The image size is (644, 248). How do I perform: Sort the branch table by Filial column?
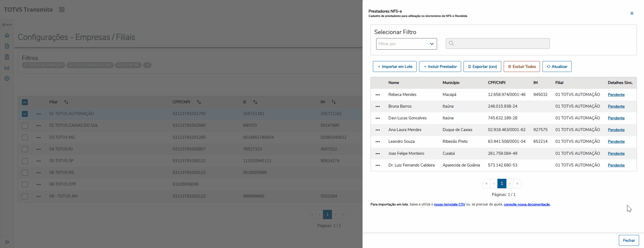[x=66, y=102]
